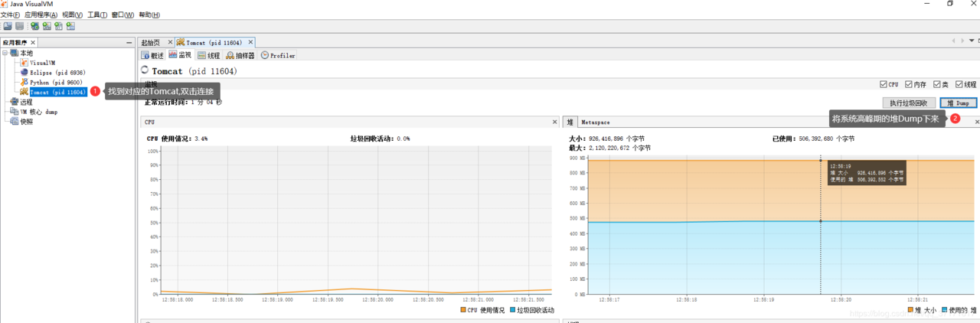Open the 视图(V) menu
The height and width of the screenshot is (323, 980).
73,15
